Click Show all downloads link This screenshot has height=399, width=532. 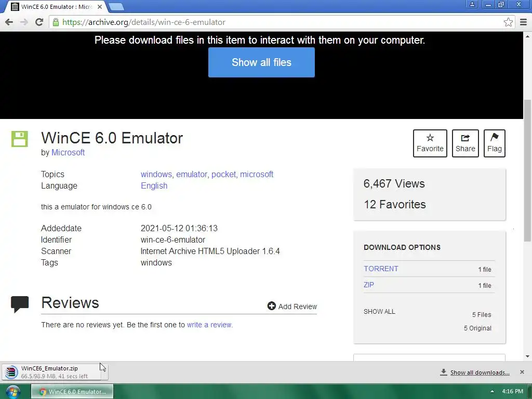click(x=480, y=373)
